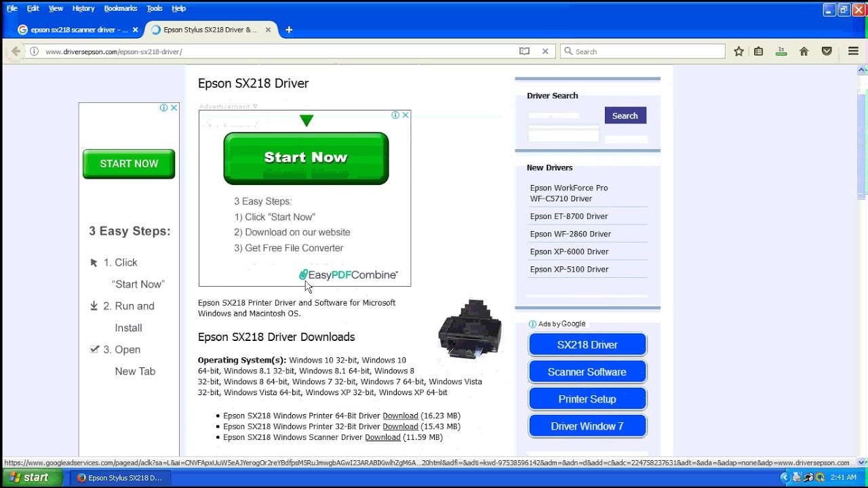Open the downloads arrow icon
This screenshot has width=868, height=488.
(781, 52)
